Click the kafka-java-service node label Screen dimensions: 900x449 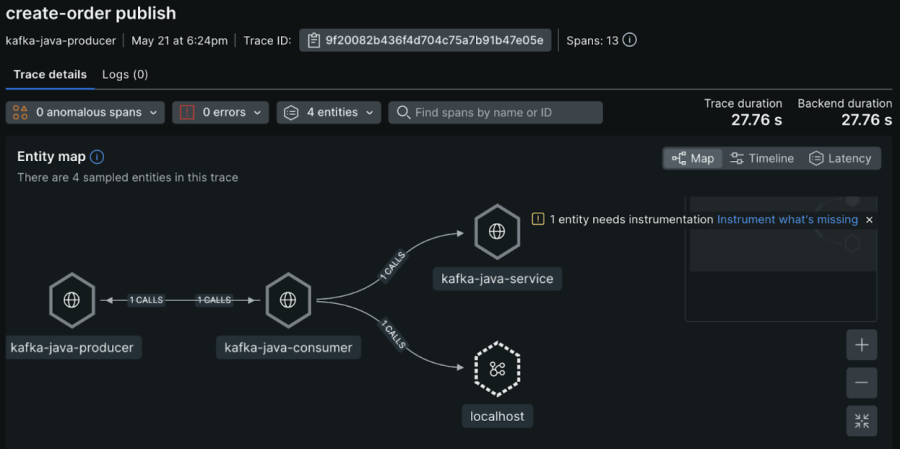tap(497, 279)
